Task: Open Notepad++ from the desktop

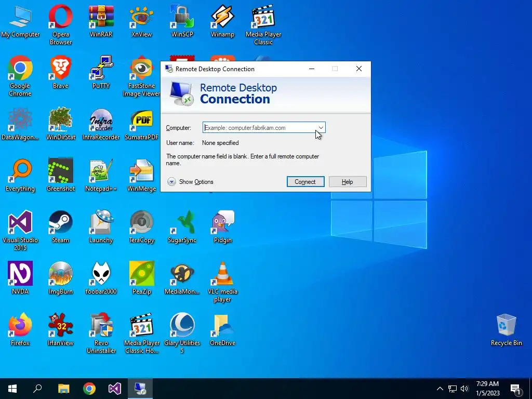Action: pos(101,176)
